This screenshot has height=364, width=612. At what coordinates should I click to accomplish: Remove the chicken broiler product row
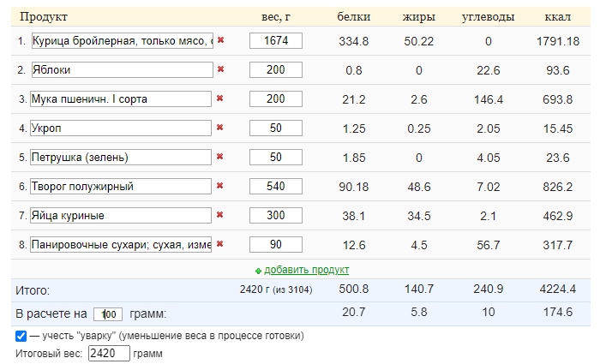pos(220,40)
